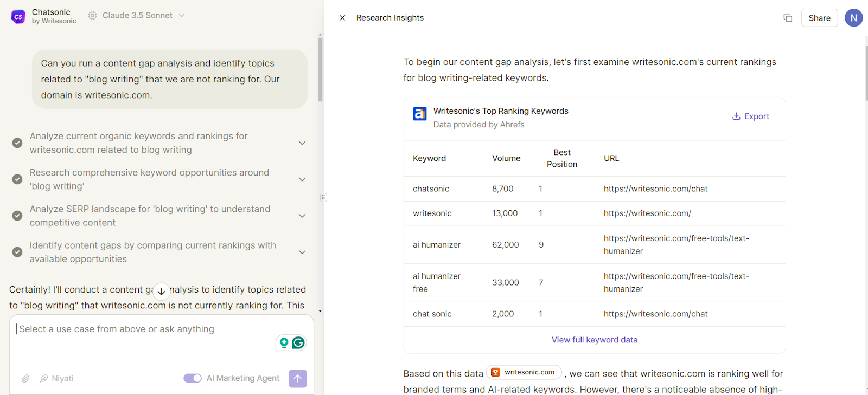Image resolution: width=868 pixels, height=395 pixels.
Task: Toggle the AI Marketing Agent switch
Action: [x=192, y=378]
